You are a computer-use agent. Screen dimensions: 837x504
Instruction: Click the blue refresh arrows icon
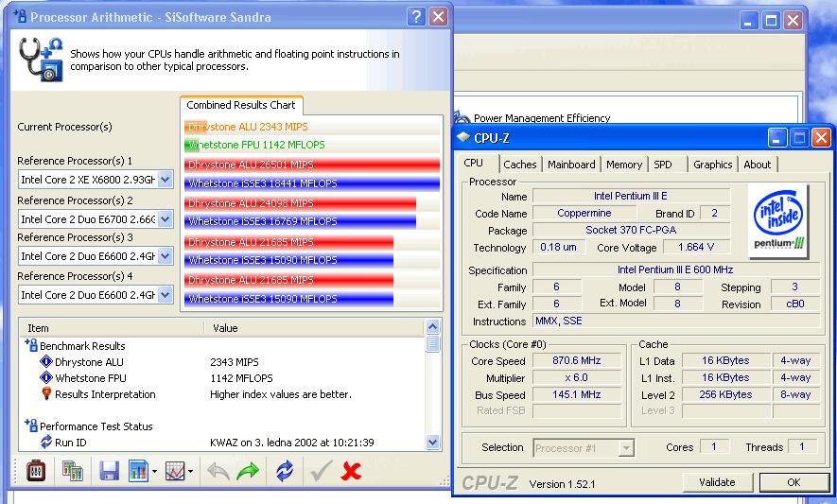coord(284,470)
